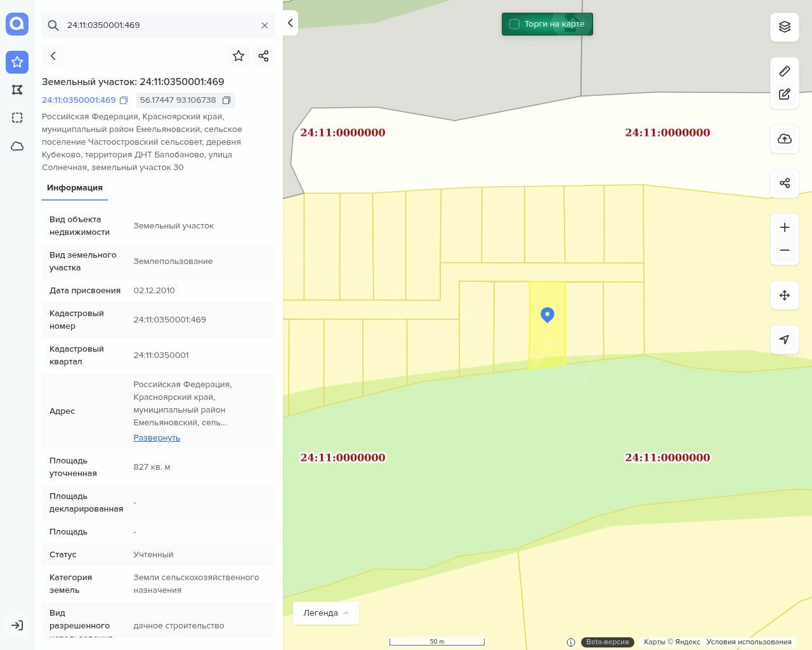812x650 pixels.
Task: Zoom in on the map
Action: 785,227
